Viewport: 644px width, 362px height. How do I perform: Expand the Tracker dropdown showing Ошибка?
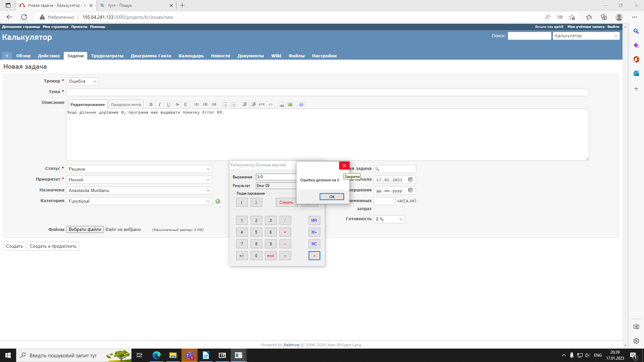point(83,81)
